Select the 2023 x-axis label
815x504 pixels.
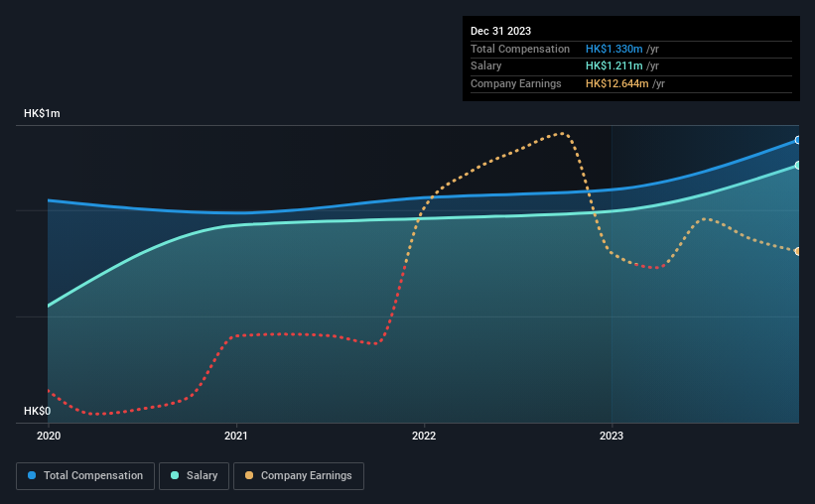coord(611,436)
